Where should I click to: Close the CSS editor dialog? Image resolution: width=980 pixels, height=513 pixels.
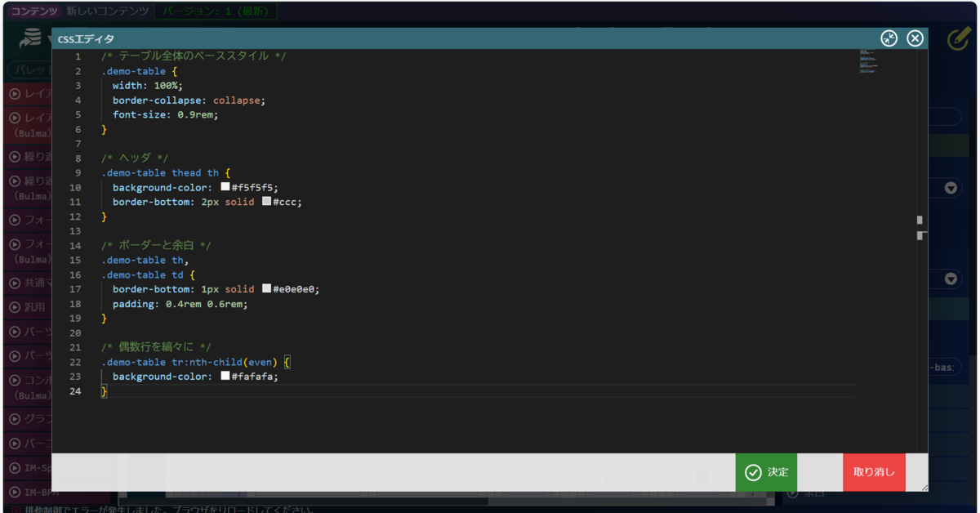pyautogui.click(x=915, y=38)
